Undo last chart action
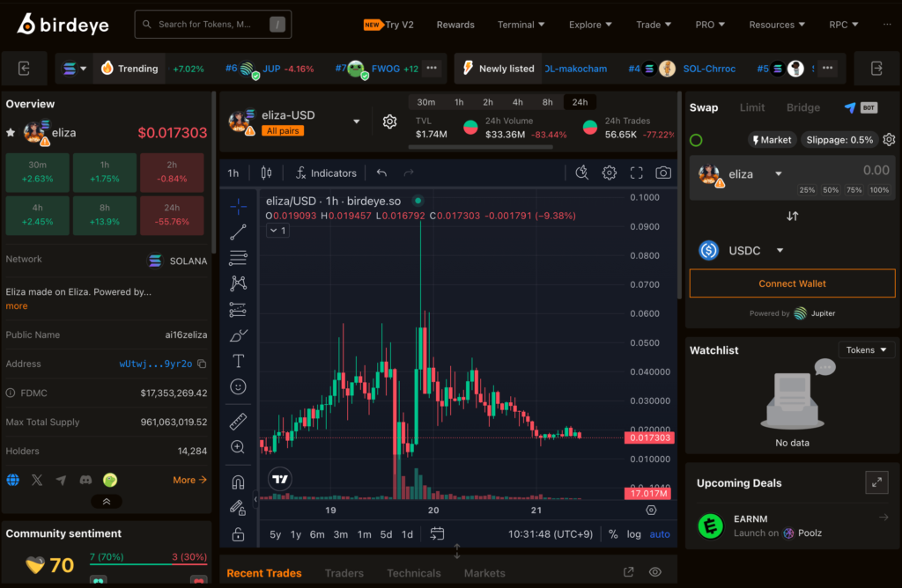The width and height of the screenshot is (902, 588). point(381,173)
